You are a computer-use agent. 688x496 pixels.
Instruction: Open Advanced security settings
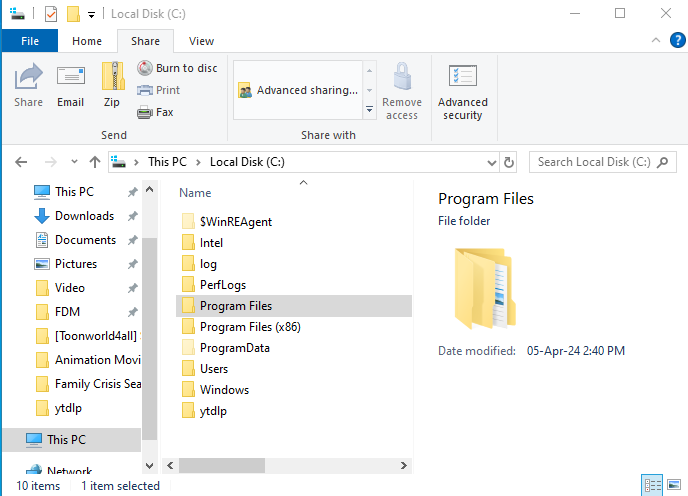pos(462,90)
